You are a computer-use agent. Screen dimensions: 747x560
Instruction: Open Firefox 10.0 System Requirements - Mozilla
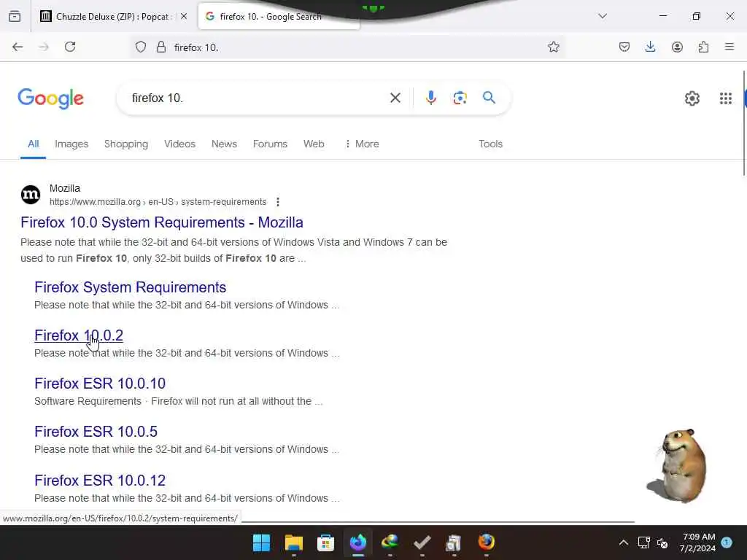[x=162, y=222]
